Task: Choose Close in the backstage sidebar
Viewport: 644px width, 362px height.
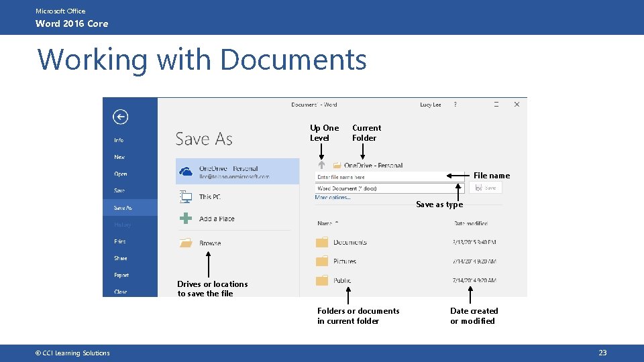Action: (120, 292)
